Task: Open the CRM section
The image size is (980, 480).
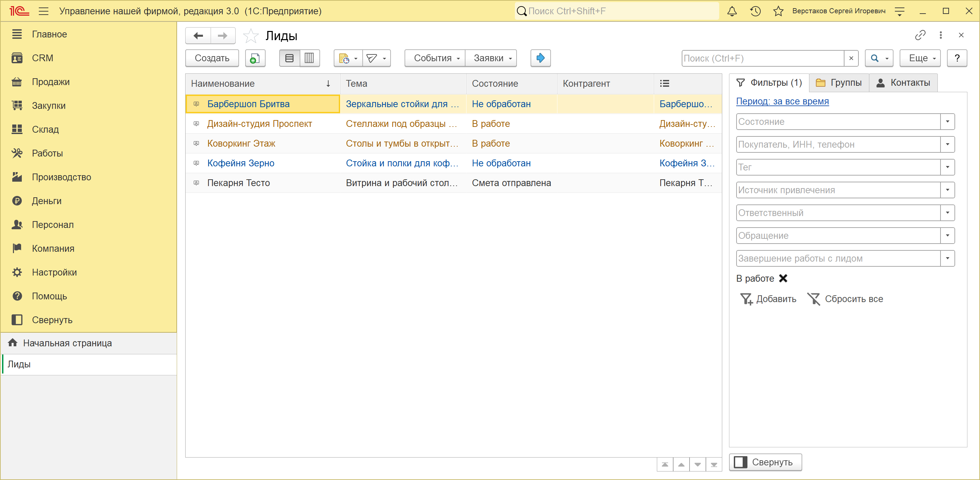Action: 89,58
